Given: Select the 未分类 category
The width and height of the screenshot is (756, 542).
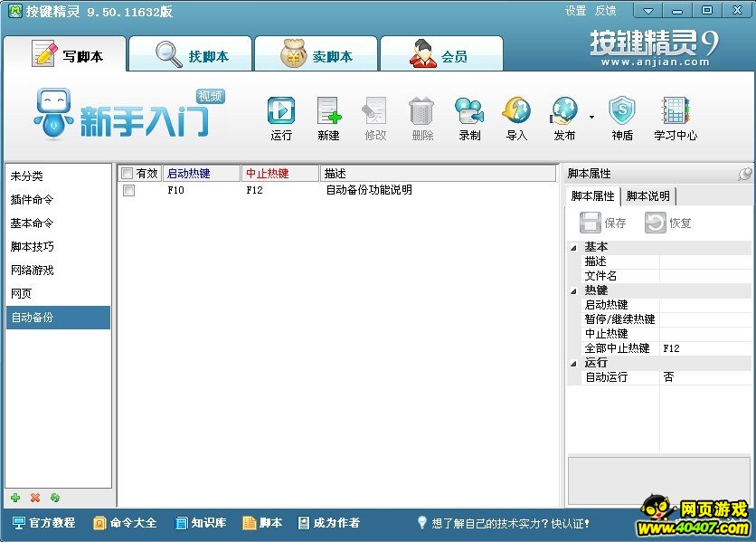Looking at the screenshot, I should point(58,176).
